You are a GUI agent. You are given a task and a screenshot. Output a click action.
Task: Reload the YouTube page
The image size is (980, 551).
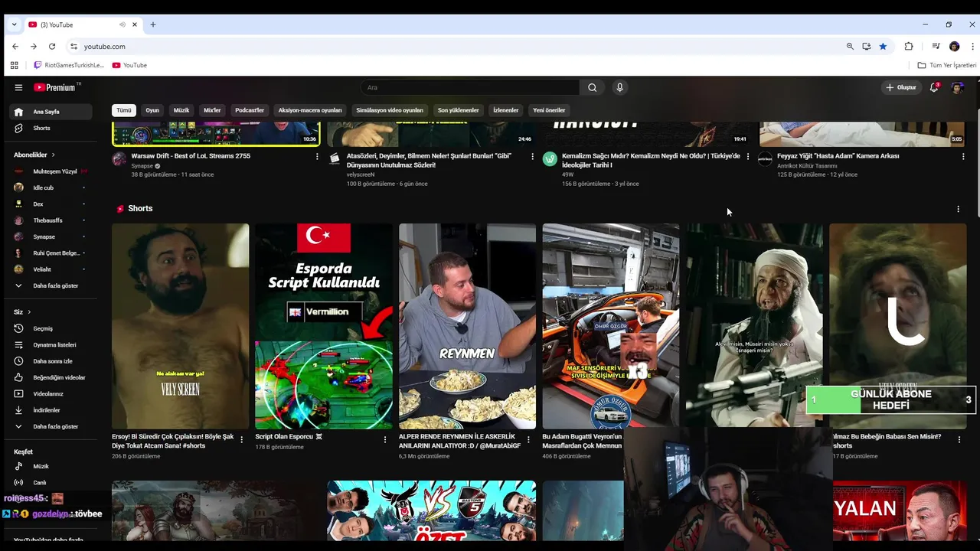point(51,47)
